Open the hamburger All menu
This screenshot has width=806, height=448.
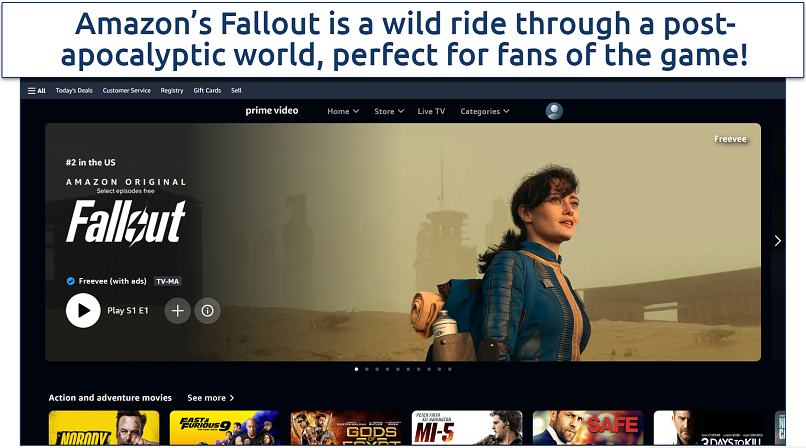36,91
